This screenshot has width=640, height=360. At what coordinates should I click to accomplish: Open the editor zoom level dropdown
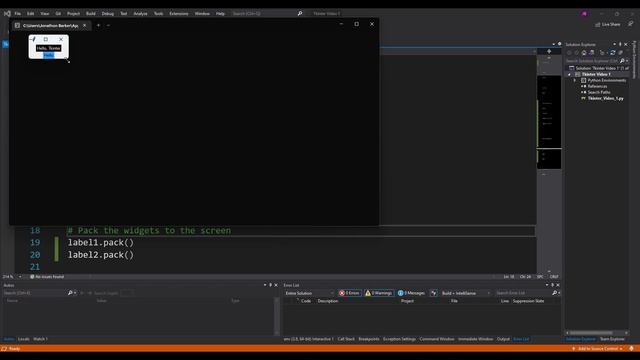tap(20, 277)
